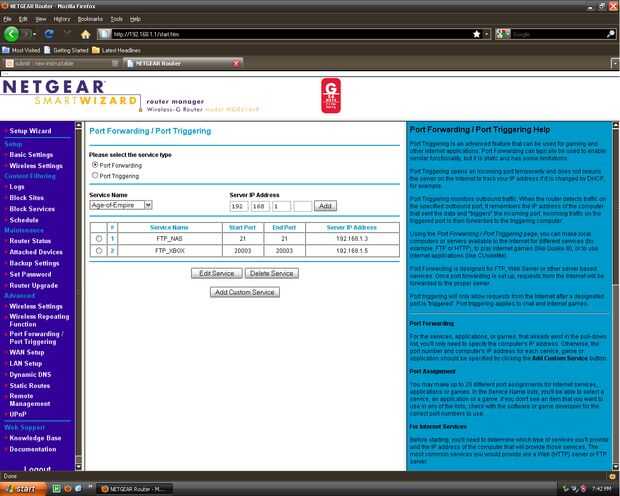Image resolution: width=620 pixels, height=496 pixels.
Task: Open the Help menu
Action: tap(135, 19)
